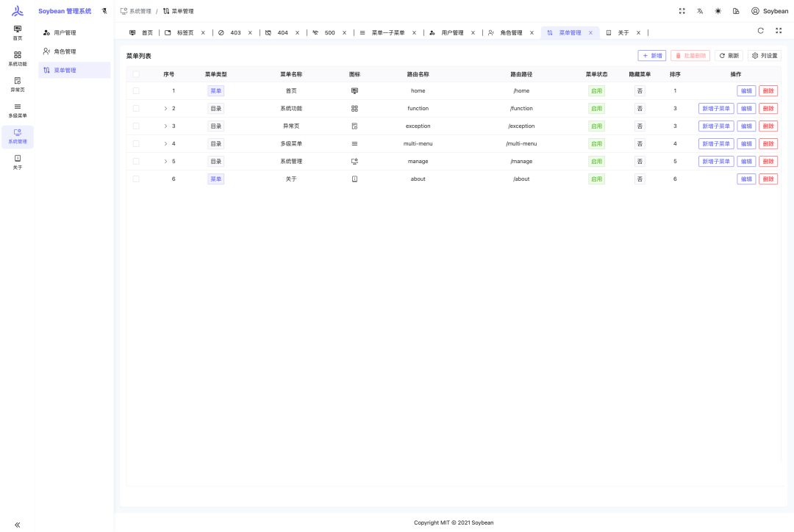This screenshot has height=532, width=794.
Task: Expand the 多级菜单 row chevron
Action: pos(165,144)
